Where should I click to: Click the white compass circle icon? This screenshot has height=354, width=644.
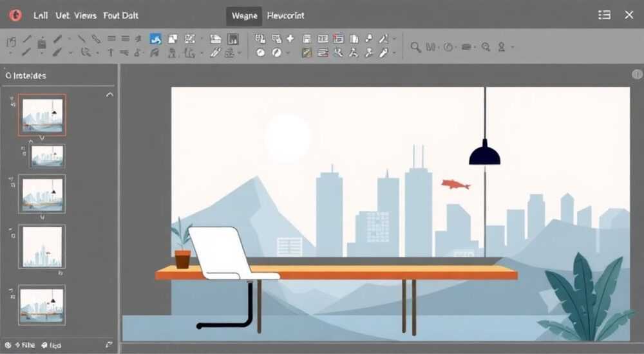pos(277,53)
